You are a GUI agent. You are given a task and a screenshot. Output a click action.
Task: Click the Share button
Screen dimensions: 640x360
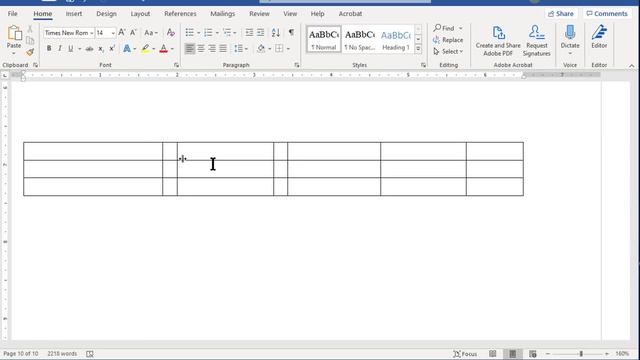click(x=561, y=13)
